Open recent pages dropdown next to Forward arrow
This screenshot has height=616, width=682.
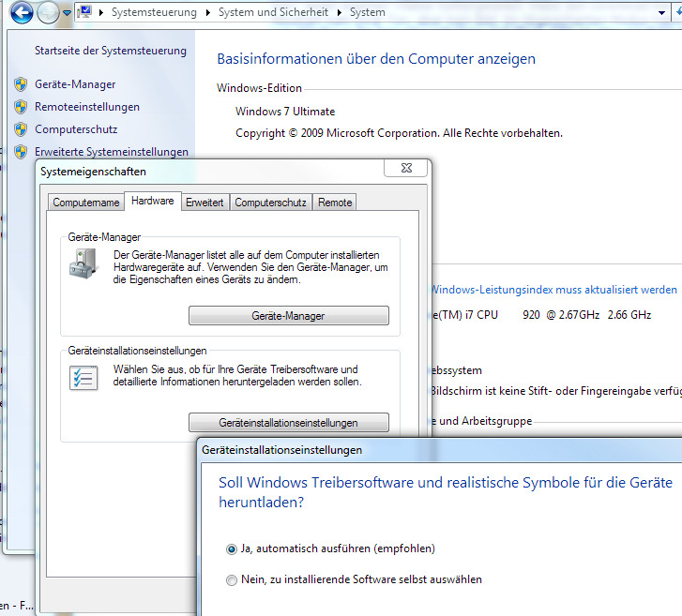point(67,13)
